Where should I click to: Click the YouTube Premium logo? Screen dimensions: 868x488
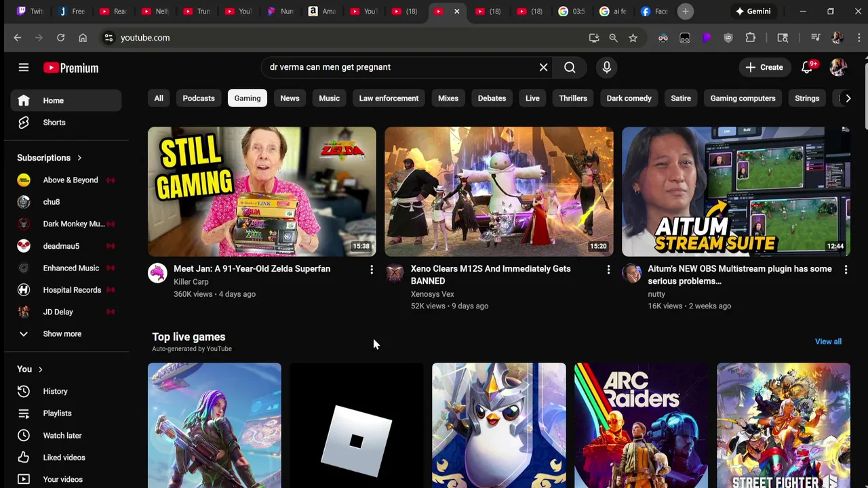(71, 68)
